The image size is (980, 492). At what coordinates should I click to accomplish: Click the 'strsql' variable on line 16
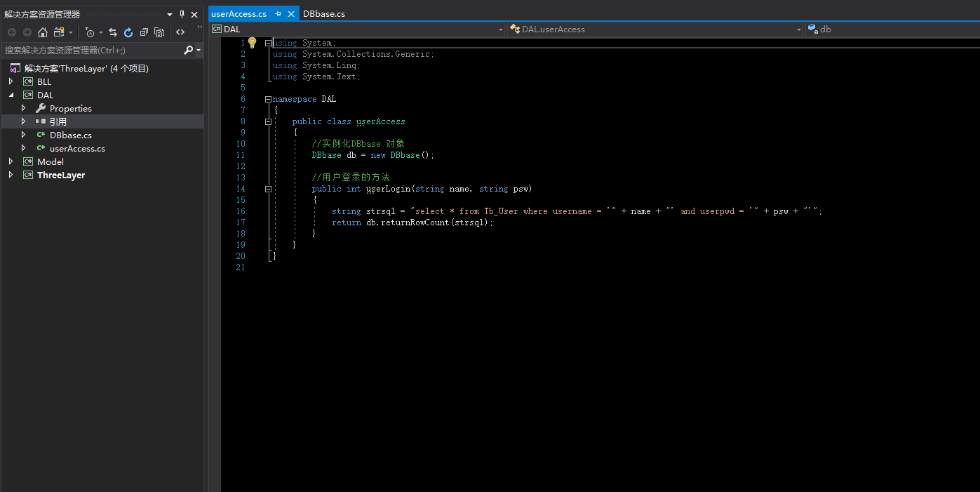[381, 211]
